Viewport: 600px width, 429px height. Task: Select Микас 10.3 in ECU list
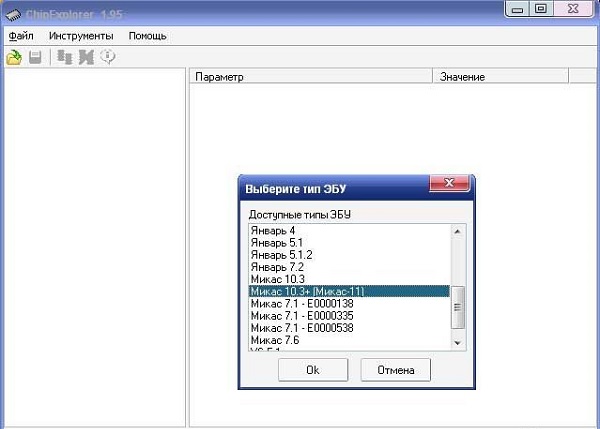(349, 279)
